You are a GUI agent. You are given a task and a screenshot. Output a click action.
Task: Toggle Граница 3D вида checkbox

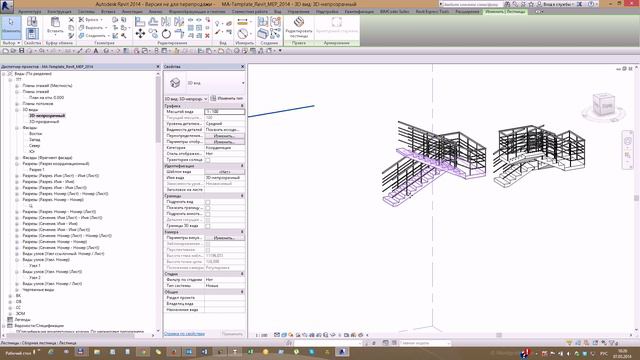[207, 226]
